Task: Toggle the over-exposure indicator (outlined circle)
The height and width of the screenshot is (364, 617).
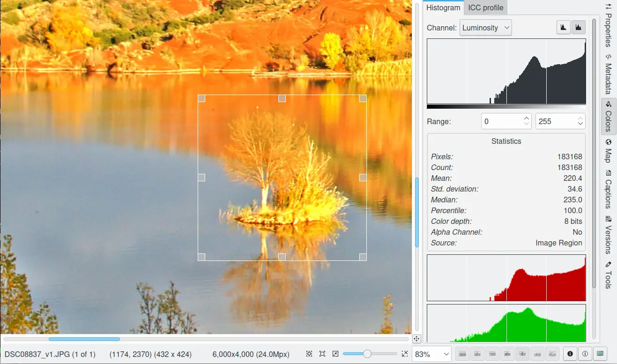Action: 585,354
